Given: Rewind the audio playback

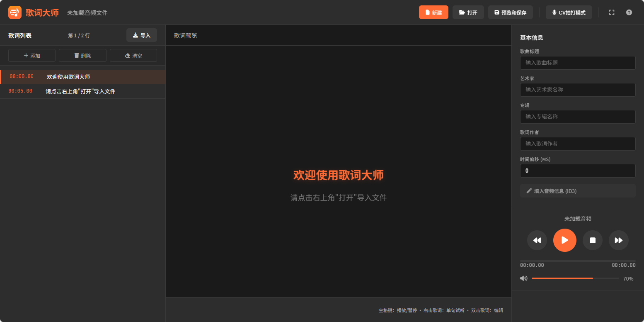Looking at the screenshot, I should (537, 240).
